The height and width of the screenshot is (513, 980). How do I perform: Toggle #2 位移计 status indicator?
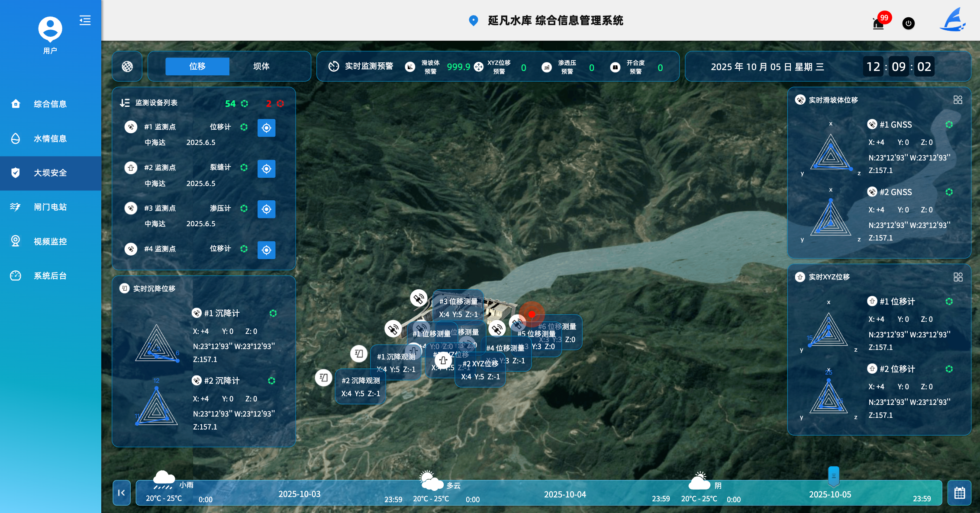[949, 369]
